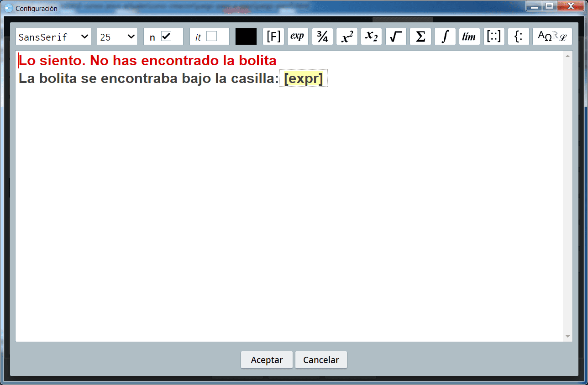Insert a fraction with the ¾ icon
Viewport: 588px width, 385px height.
pos(322,37)
